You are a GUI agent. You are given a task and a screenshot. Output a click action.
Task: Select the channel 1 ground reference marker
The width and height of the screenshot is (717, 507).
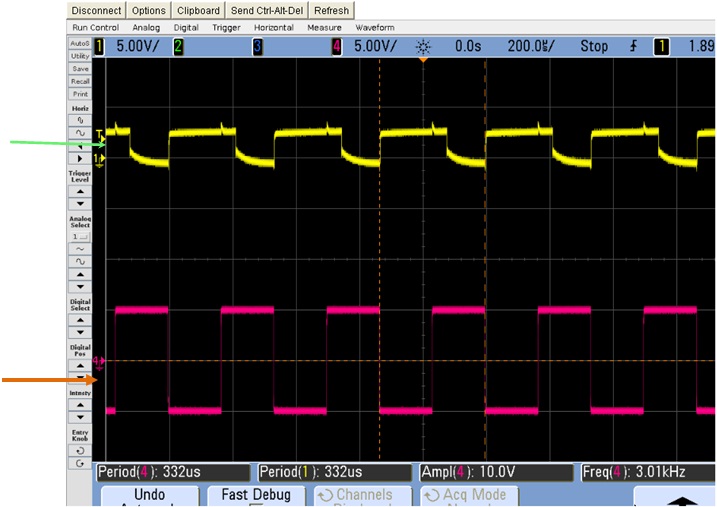(x=99, y=159)
